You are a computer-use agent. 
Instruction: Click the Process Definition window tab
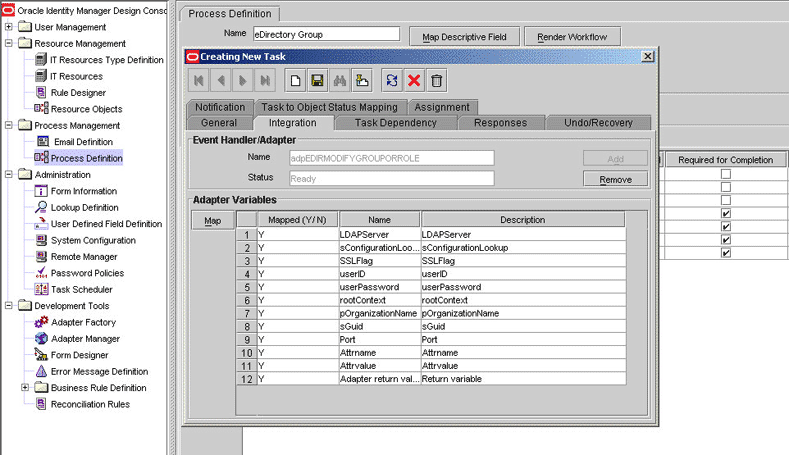click(x=230, y=14)
